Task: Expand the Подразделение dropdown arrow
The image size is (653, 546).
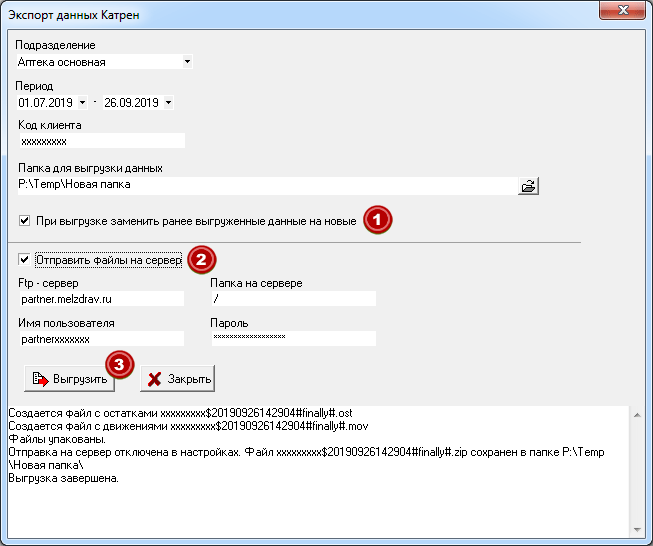Action: pyautogui.click(x=187, y=62)
